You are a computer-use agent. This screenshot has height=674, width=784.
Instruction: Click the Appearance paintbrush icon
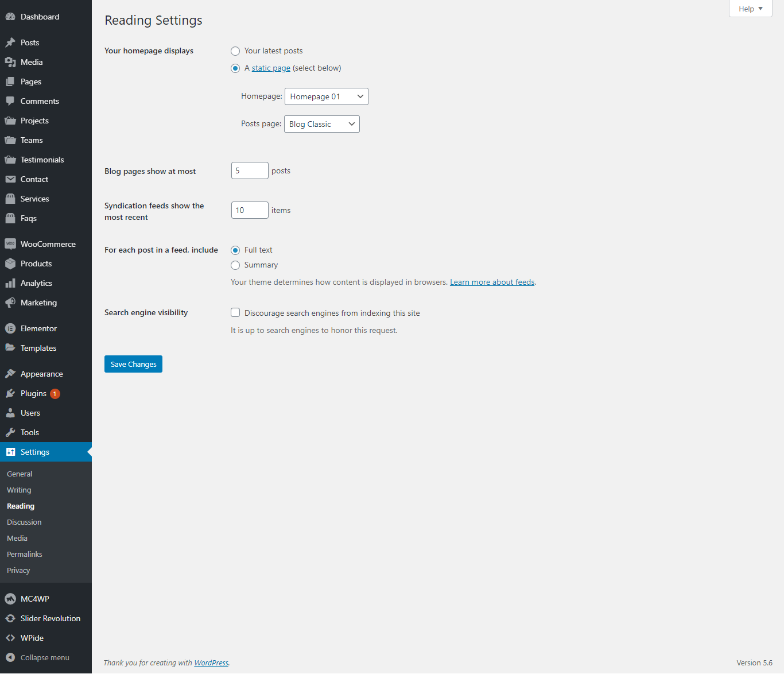point(10,374)
